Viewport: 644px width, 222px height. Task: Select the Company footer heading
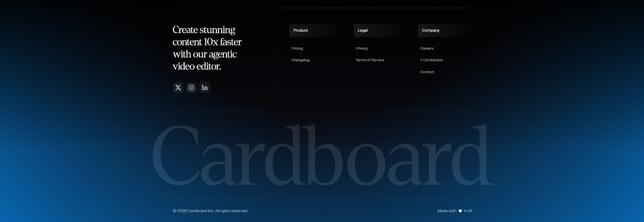pyautogui.click(x=431, y=30)
